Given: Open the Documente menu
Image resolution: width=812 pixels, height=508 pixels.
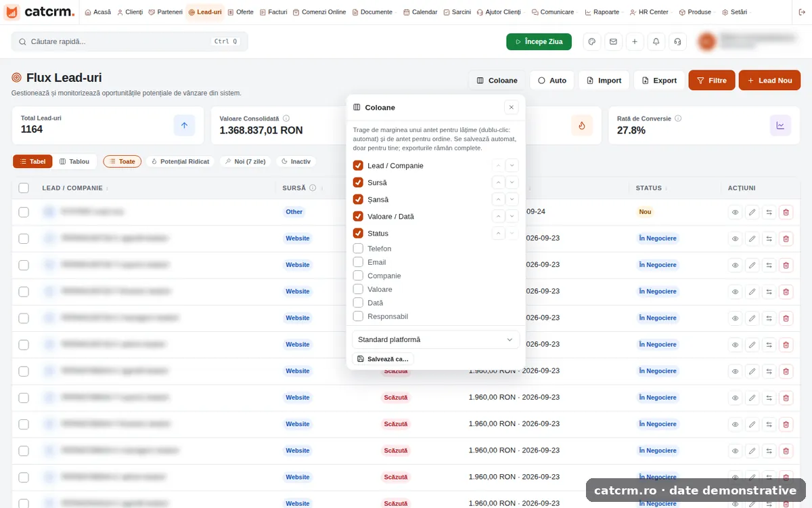Looking at the screenshot, I should coord(373,12).
